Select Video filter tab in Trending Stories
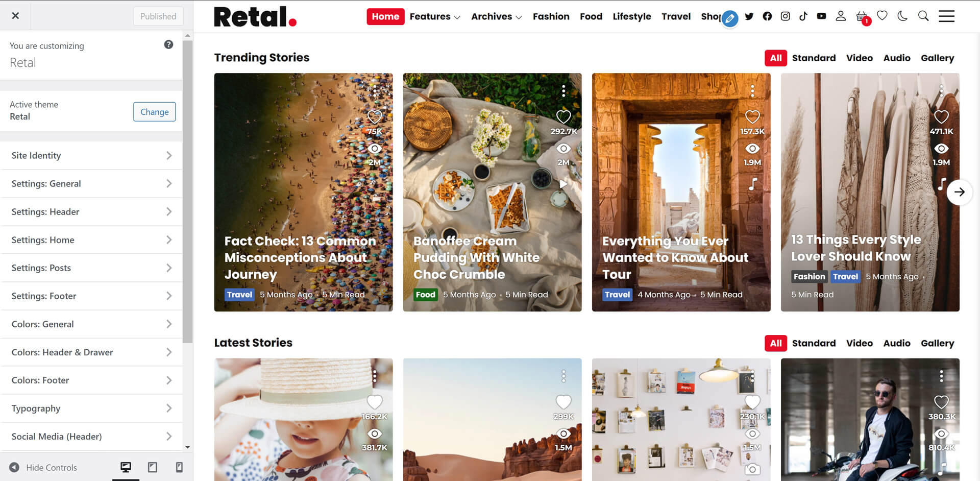 point(860,58)
